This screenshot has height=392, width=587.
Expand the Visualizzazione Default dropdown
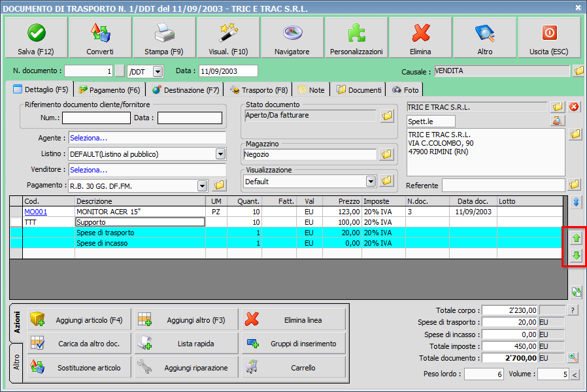pyautogui.click(x=371, y=181)
